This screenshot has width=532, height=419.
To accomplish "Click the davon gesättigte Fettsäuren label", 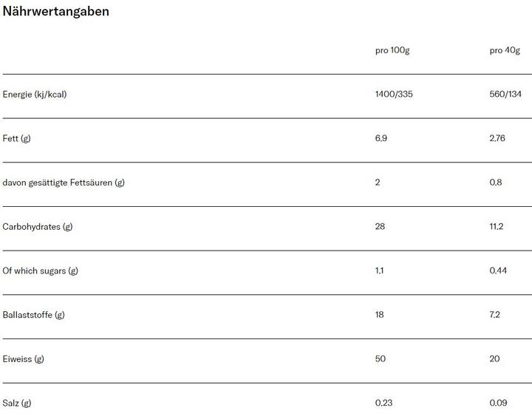I will tap(64, 183).
